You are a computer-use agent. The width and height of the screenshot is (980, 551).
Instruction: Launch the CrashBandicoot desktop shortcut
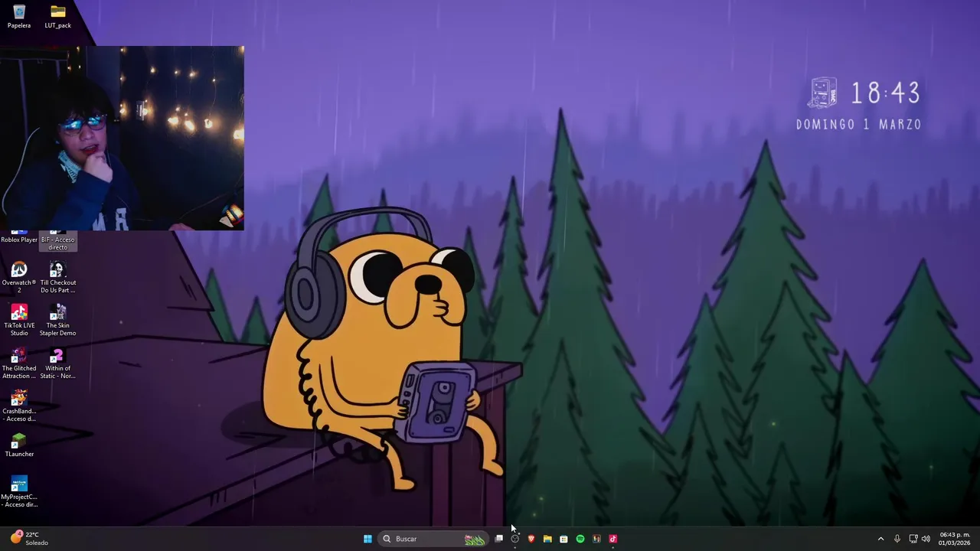pyautogui.click(x=19, y=406)
